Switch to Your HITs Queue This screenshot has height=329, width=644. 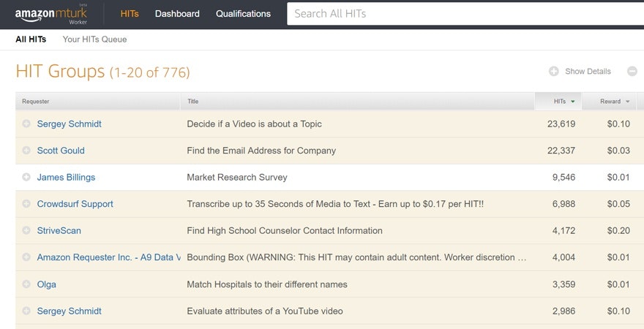pos(94,39)
